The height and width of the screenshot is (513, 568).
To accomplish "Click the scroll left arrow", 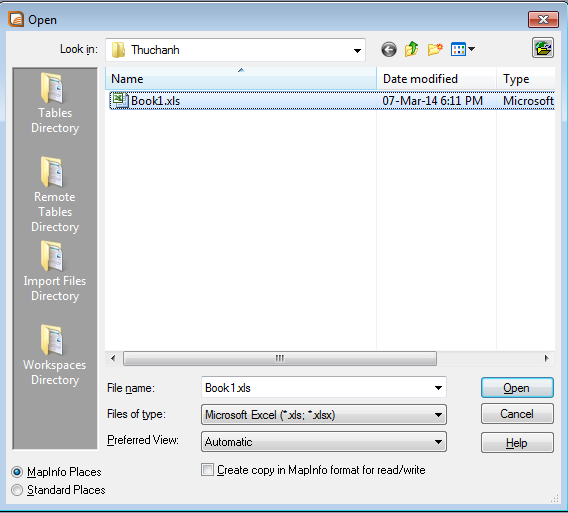I will click(113, 358).
